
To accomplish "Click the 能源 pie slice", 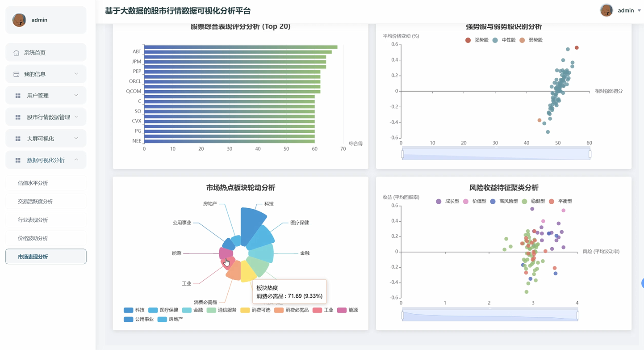I will pos(226,253).
